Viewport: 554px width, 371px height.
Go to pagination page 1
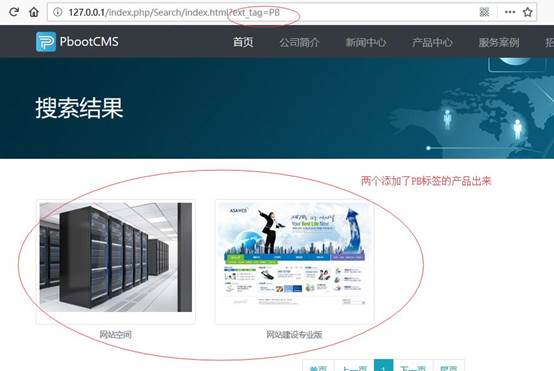383,366
